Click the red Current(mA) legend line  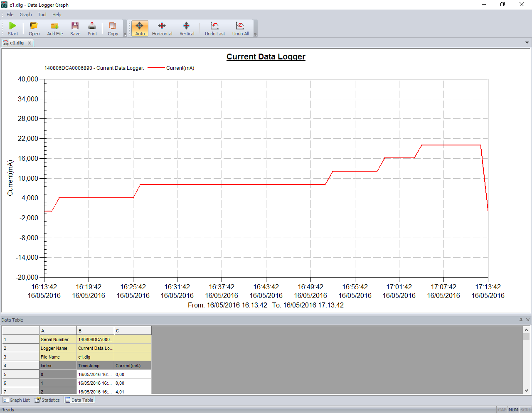click(156, 68)
